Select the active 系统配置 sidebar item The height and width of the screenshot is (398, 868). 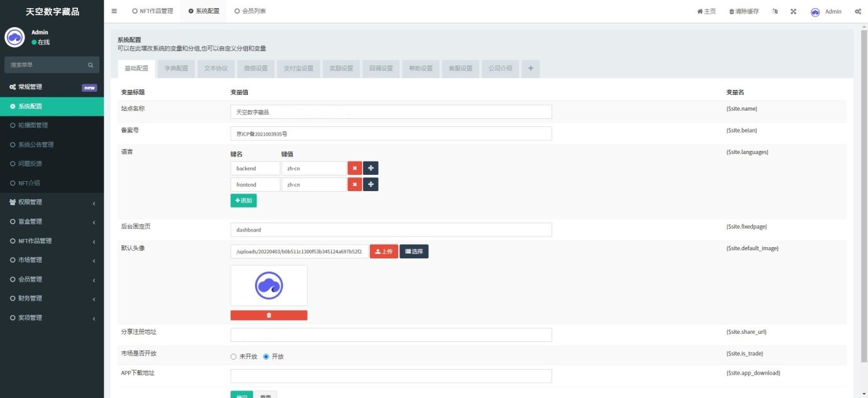tap(52, 106)
